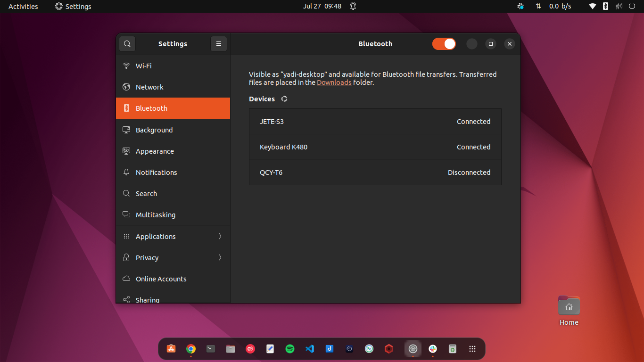Select the JETE-S3 device row

point(375,122)
